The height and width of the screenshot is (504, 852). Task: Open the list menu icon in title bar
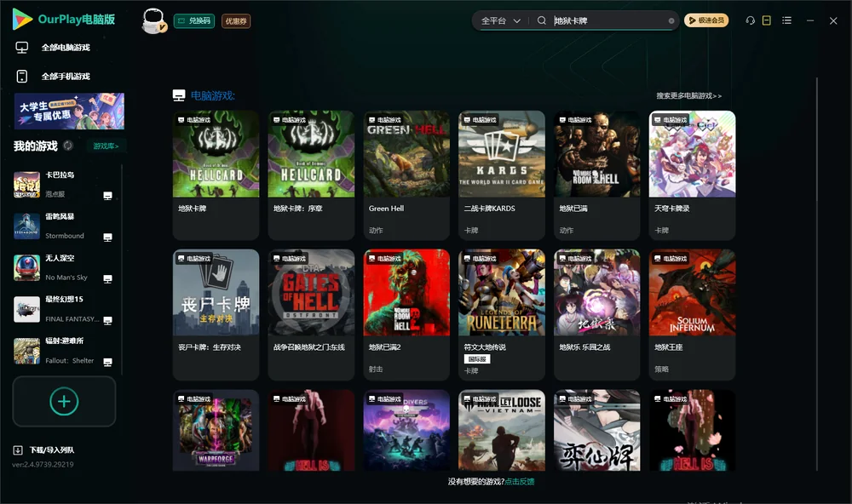786,20
